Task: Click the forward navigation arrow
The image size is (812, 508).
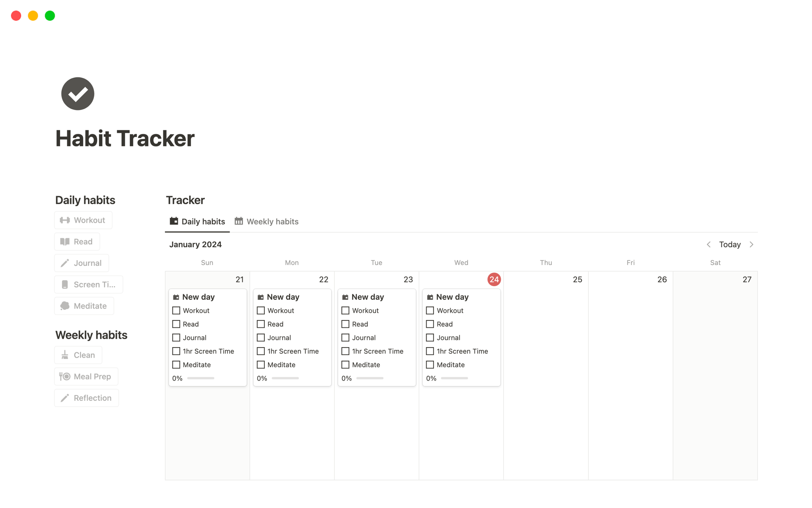Action: tap(753, 244)
